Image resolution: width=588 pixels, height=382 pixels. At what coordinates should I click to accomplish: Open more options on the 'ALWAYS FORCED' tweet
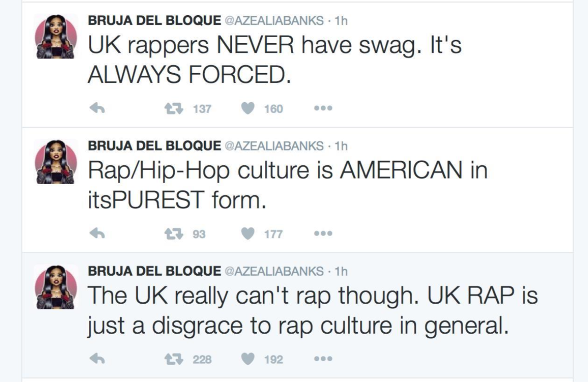coord(323,109)
